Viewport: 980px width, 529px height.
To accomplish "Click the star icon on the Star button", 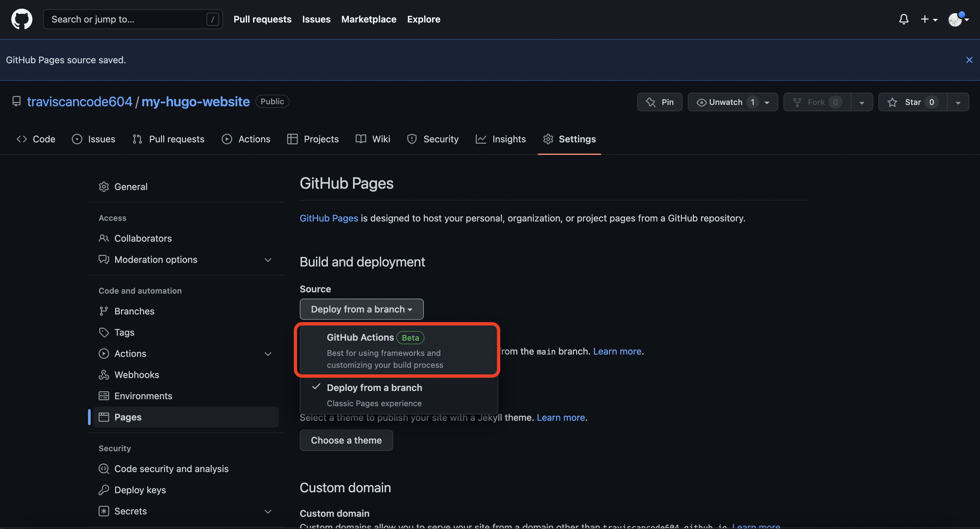I will coord(892,102).
